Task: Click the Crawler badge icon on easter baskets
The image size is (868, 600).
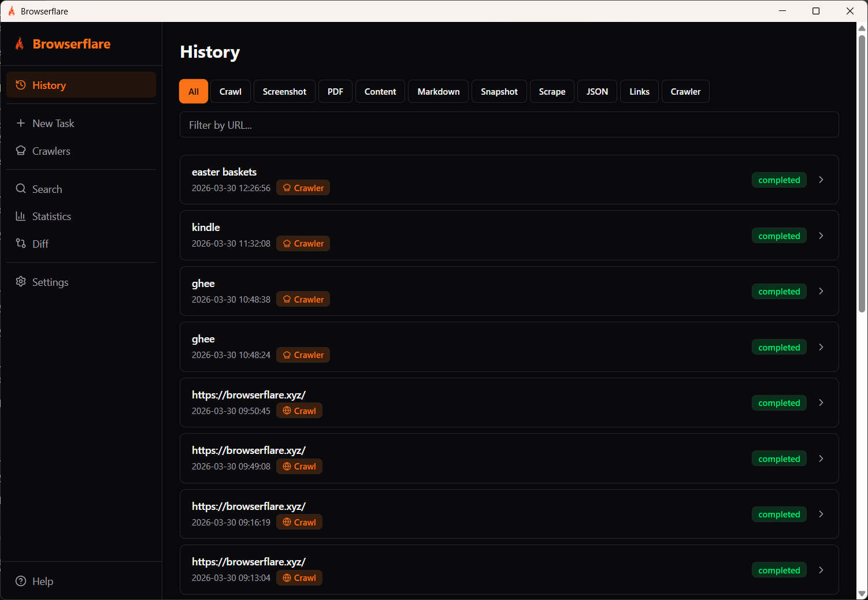Action: point(287,188)
